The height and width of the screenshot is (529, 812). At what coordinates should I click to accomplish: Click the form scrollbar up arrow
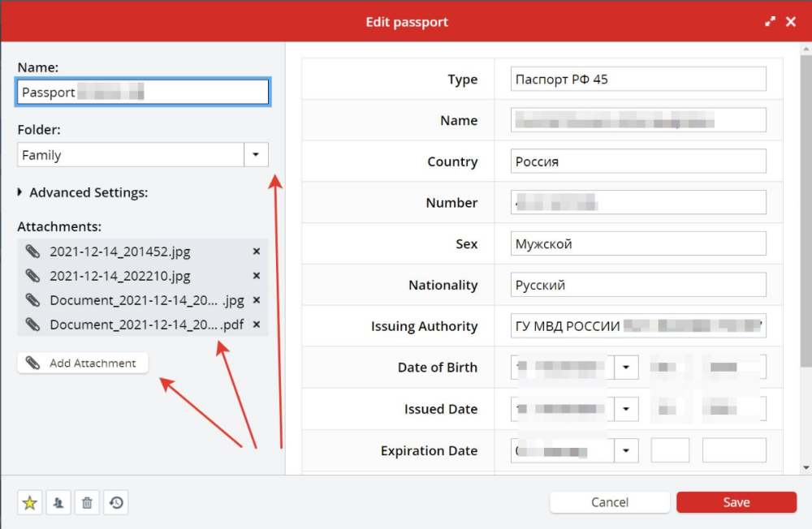click(x=806, y=49)
